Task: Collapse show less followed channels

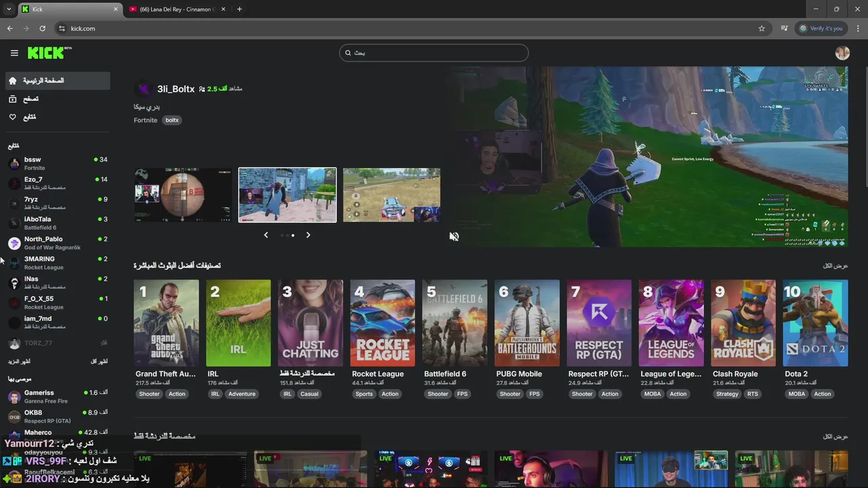Action: [x=99, y=361]
